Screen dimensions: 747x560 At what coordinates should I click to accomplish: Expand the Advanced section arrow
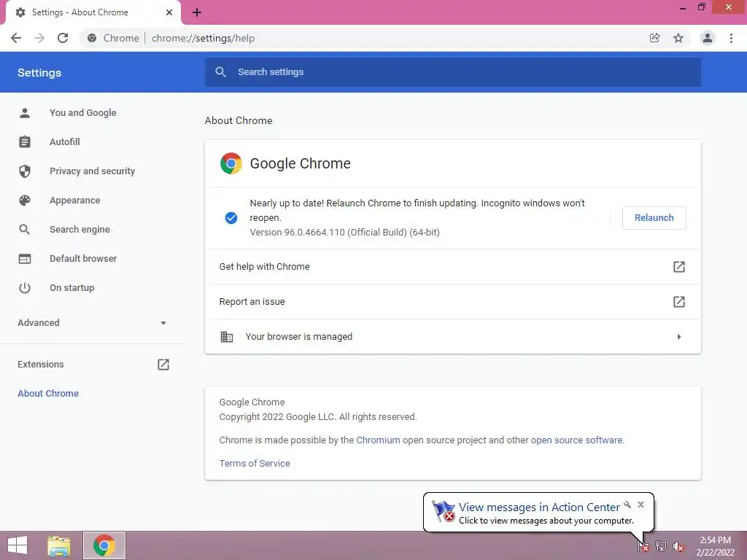click(163, 323)
